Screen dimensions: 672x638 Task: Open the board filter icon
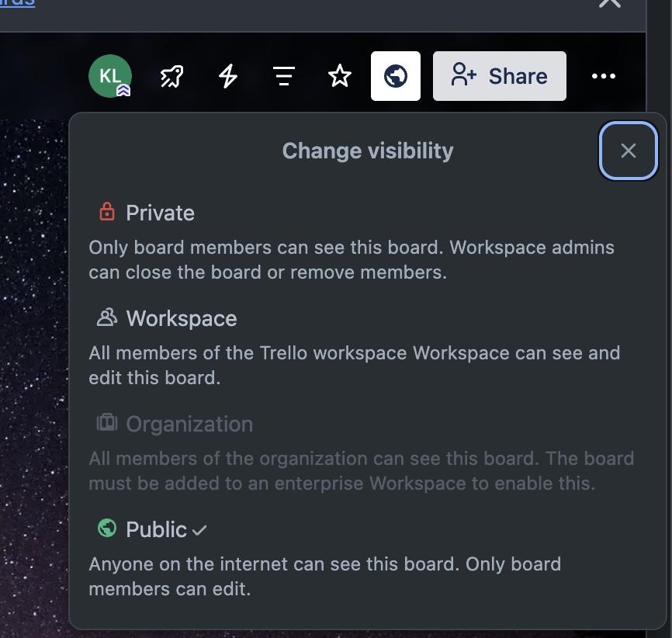tap(284, 76)
